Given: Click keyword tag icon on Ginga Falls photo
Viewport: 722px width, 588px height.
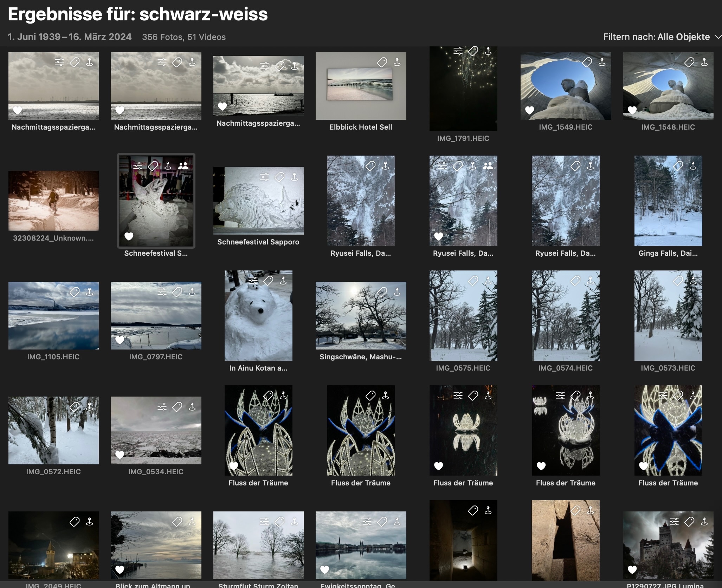Looking at the screenshot, I should click(678, 166).
